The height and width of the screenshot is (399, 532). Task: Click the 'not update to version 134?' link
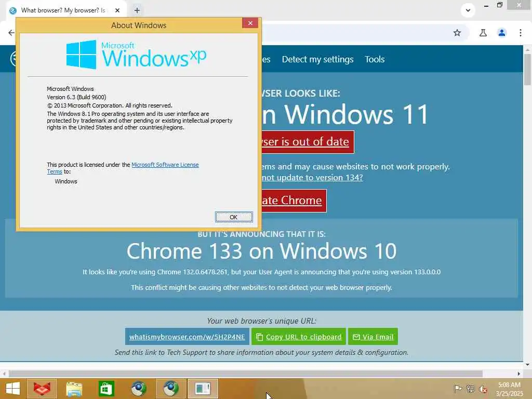(x=312, y=178)
